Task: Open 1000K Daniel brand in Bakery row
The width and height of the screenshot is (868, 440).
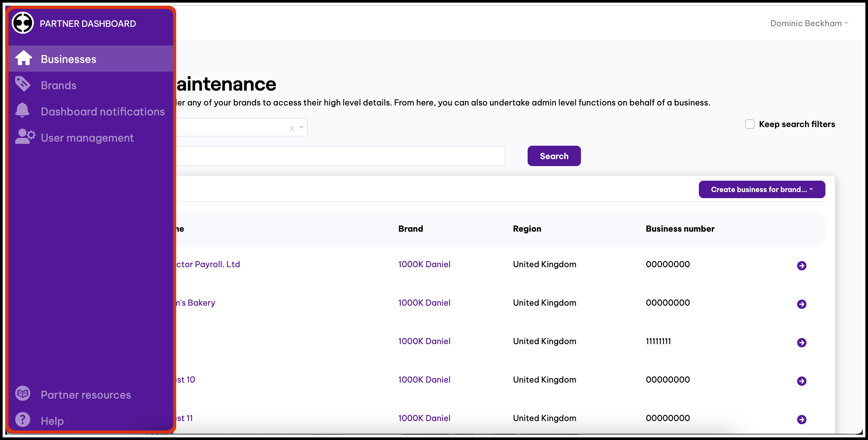Action: [424, 303]
